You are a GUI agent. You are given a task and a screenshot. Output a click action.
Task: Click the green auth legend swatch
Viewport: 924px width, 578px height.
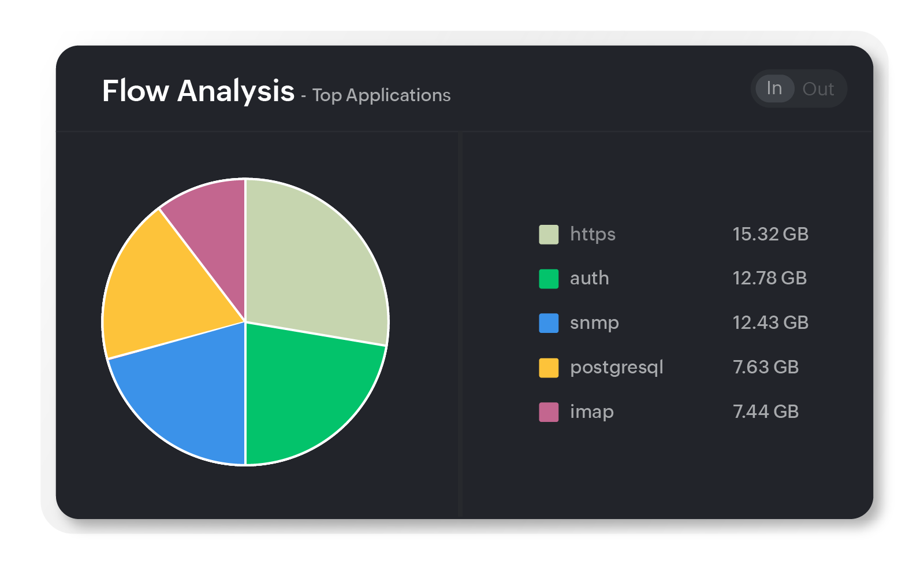(x=549, y=279)
